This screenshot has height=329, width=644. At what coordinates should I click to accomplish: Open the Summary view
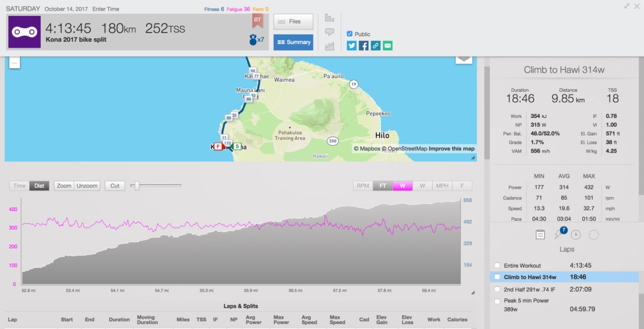(x=293, y=43)
